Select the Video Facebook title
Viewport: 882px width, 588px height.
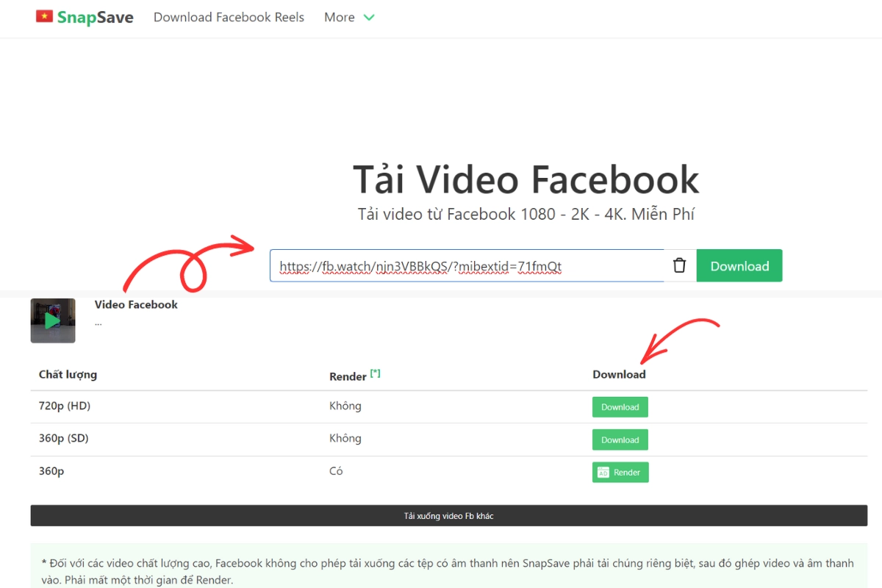point(135,304)
